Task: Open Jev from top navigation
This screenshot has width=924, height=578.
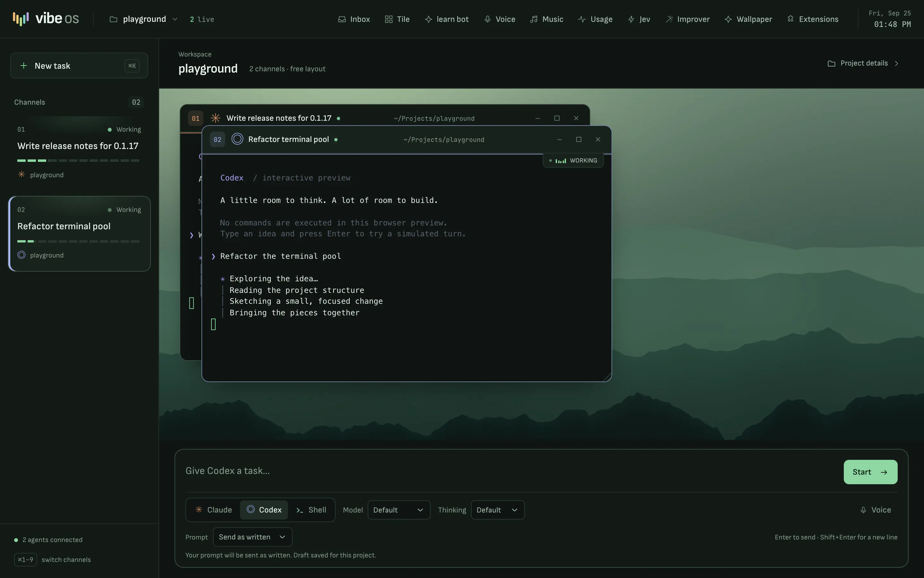Action: pos(639,19)
